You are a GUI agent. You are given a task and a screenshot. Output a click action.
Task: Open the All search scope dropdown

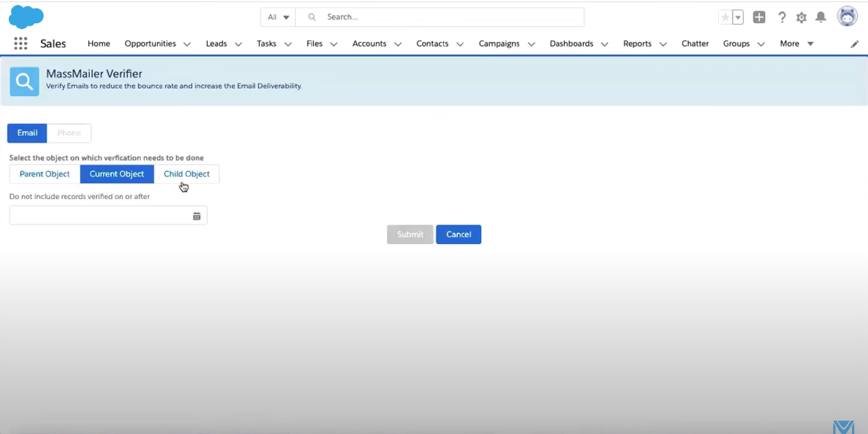point(278,17)
